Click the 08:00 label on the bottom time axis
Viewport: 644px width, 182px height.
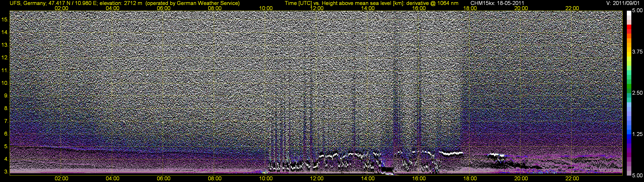pyautogui.click(x=215, y=179)
